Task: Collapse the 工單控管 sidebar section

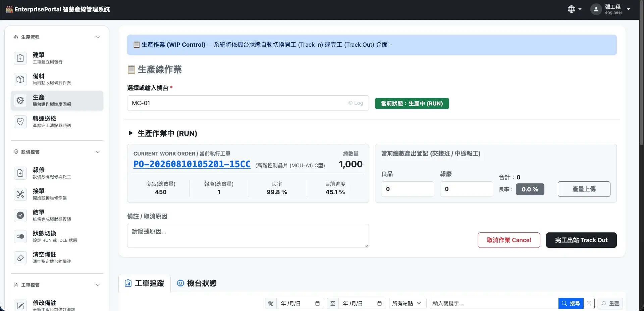Action: pyautogui.click(x=98, y=285)
